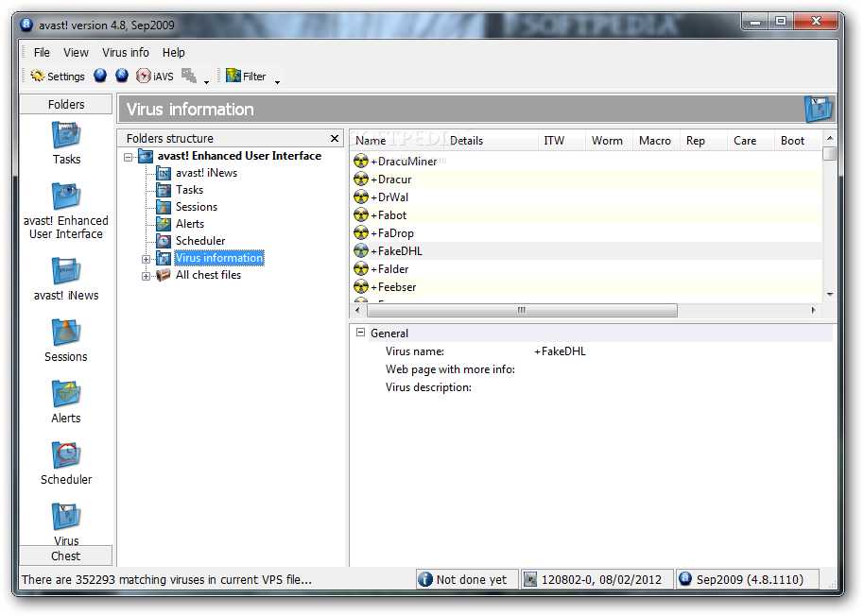Open the File menu
The height and width of the screenshot is (616, 864).
coord(42,52)
